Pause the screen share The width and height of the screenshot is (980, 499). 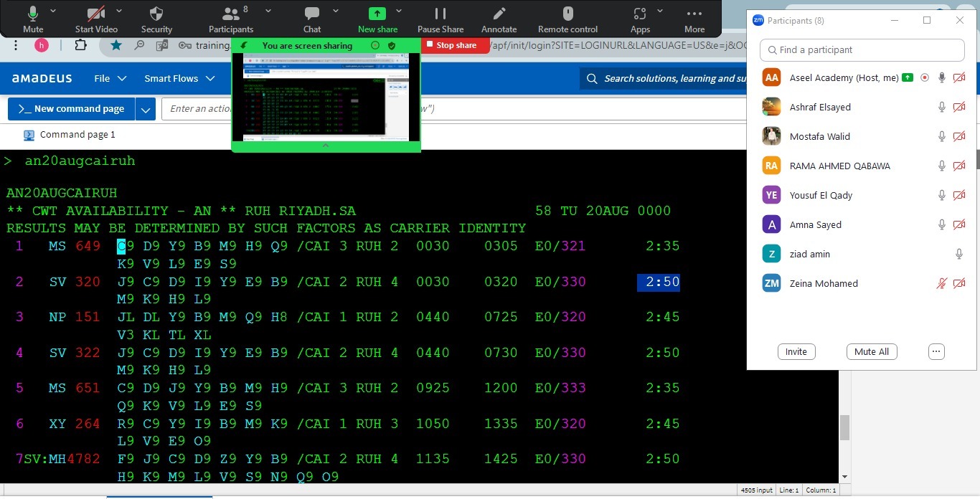(440, 14)
